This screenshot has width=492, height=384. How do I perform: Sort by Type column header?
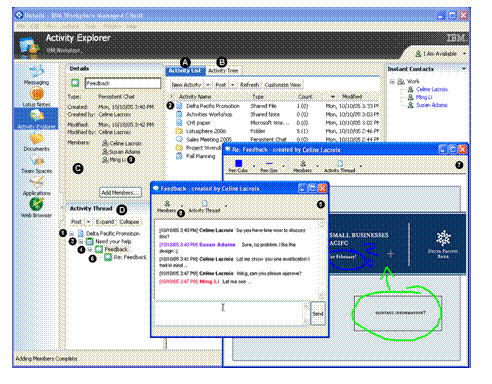click(258, 97)
